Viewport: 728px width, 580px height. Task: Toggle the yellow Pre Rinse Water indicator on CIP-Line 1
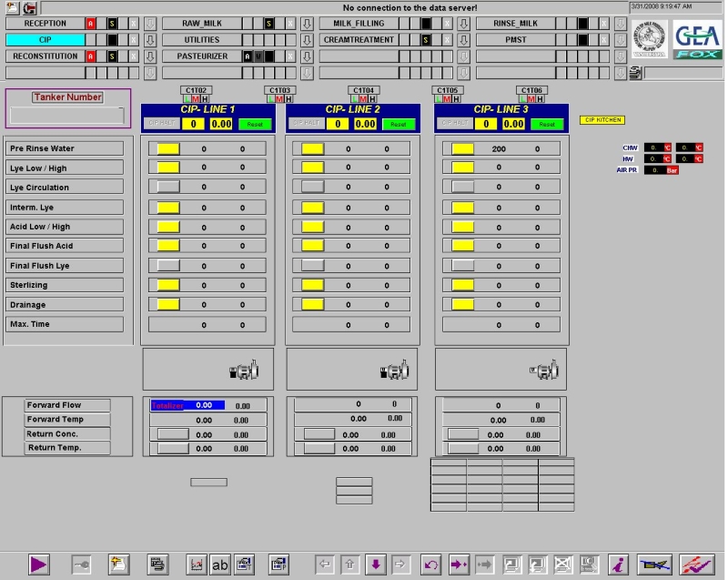coord(168,148)
